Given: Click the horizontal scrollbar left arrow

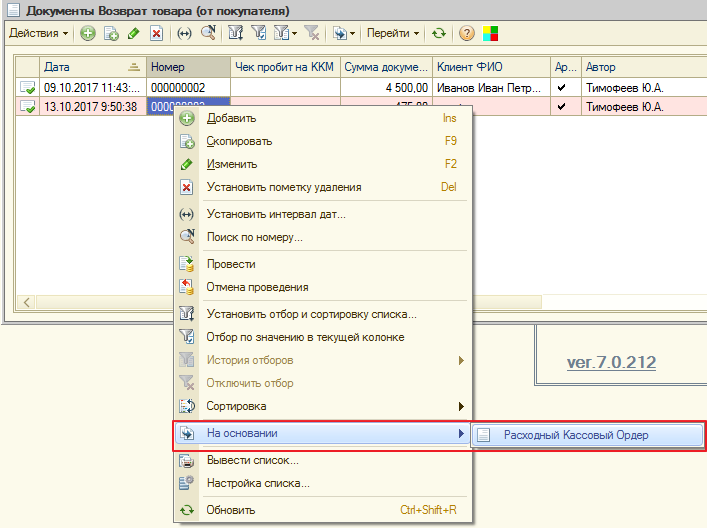Looking at the screenshot, I should [x=27, y=302].
